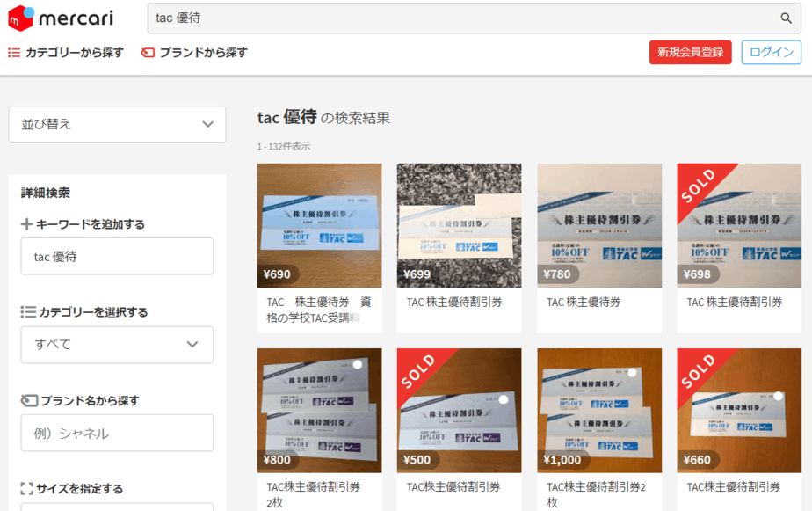Open the 並び替え sort dropdown
Image resolution: width=812 pixels, height=511 pixels.
pyautogui.click(x=117, y=124)
